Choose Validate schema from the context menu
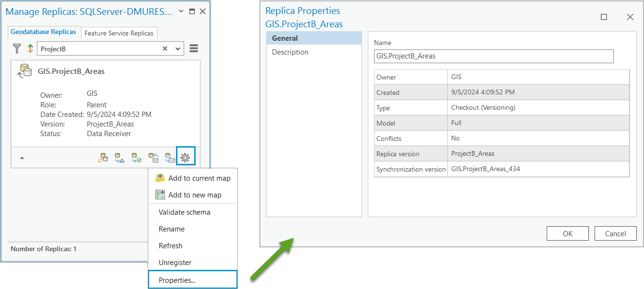Viewport: 644px width, 289px height. (x=184, y=212)
